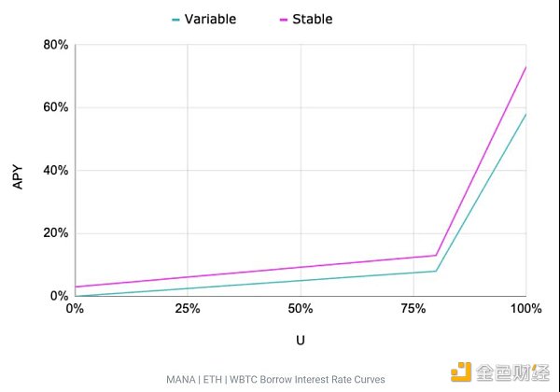Click the 75% x-axis tick label
Screen dimensions: 560x392
pyautogui.click(x=413, y=309)
